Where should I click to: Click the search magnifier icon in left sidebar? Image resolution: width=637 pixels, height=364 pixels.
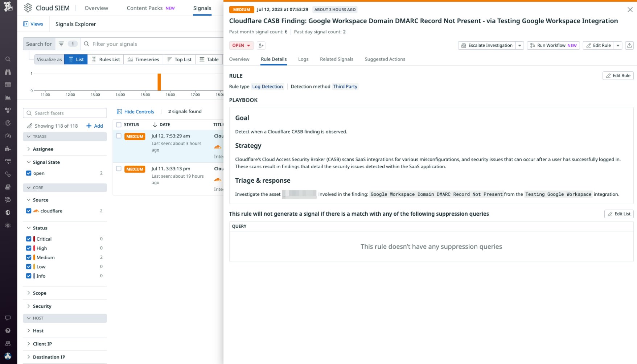(x=8, y=59)
